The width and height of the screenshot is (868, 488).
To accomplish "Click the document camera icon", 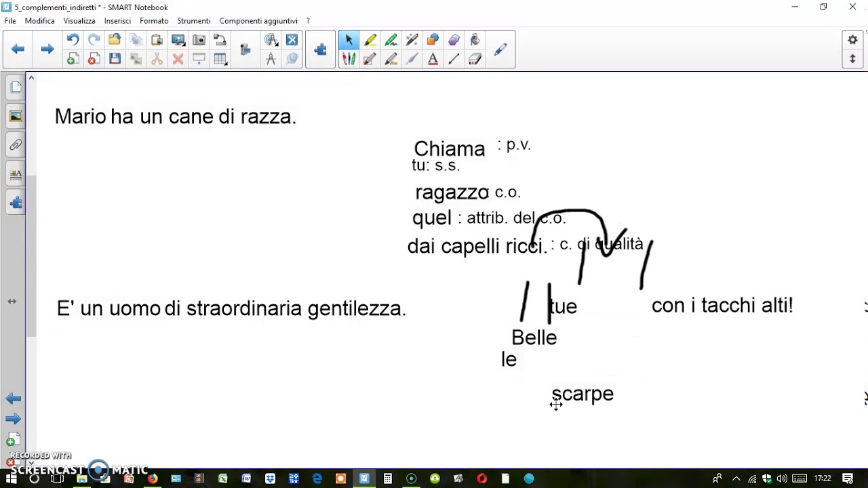I will point(220,39).
